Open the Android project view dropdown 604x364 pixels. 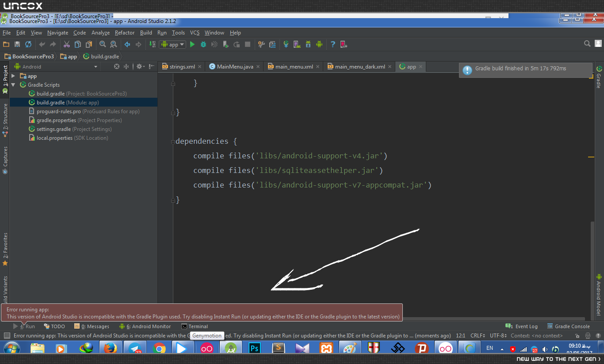point(55,67)
